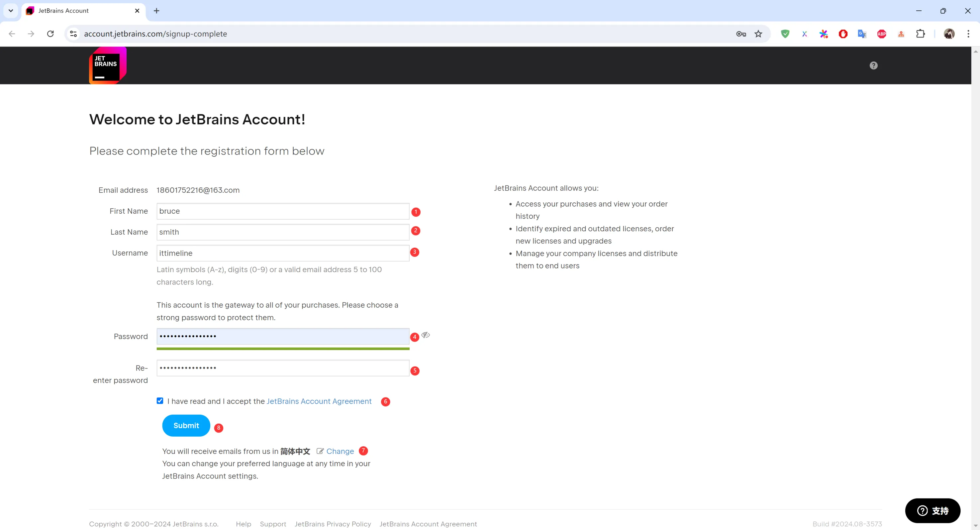Screen dimensions: 980x530
Task: Click into the Username field
Action: click(x=283, y=253)
